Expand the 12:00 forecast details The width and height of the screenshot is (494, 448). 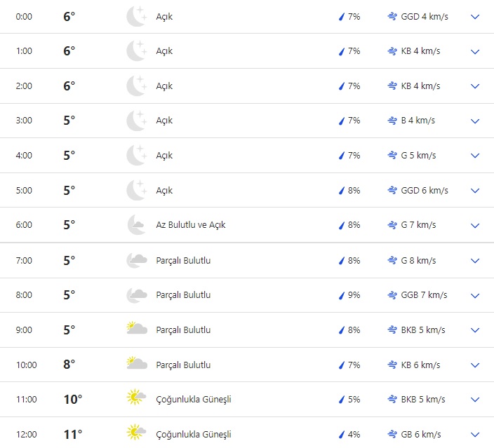click(475, 435)
